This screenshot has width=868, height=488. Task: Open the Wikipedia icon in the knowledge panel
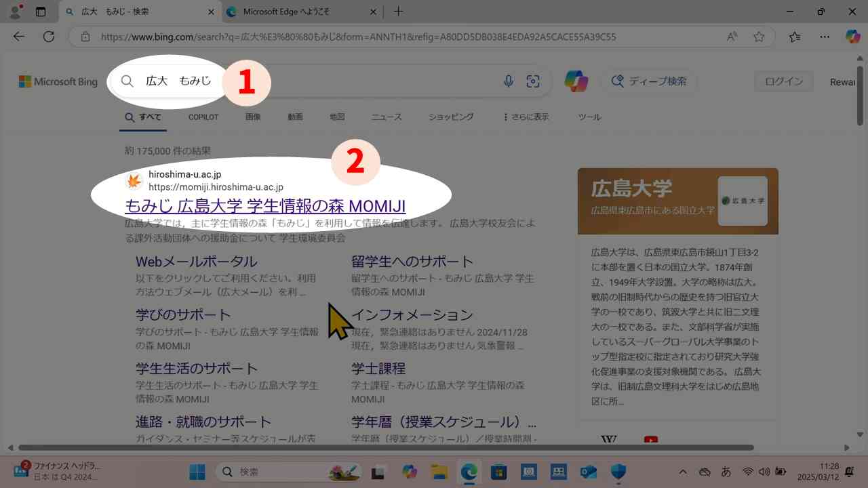click(608, 439)
